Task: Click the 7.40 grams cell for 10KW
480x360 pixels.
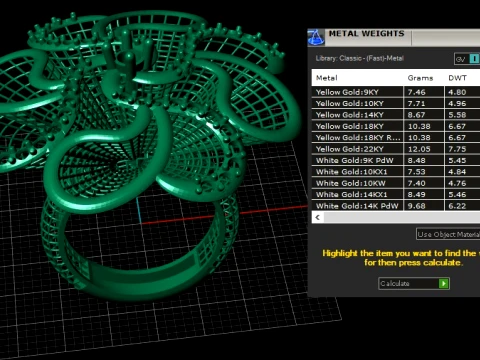Action: tap(423, 183)
